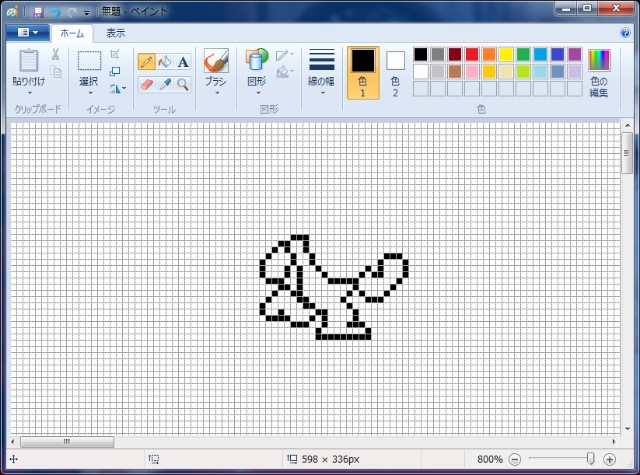Choose Color 1 (色1) black box

click(x=363, y=61)
